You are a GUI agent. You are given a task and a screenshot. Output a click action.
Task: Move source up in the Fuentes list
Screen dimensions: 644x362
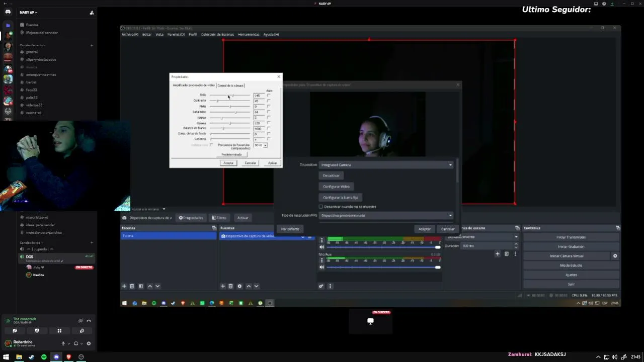[248, 286]
